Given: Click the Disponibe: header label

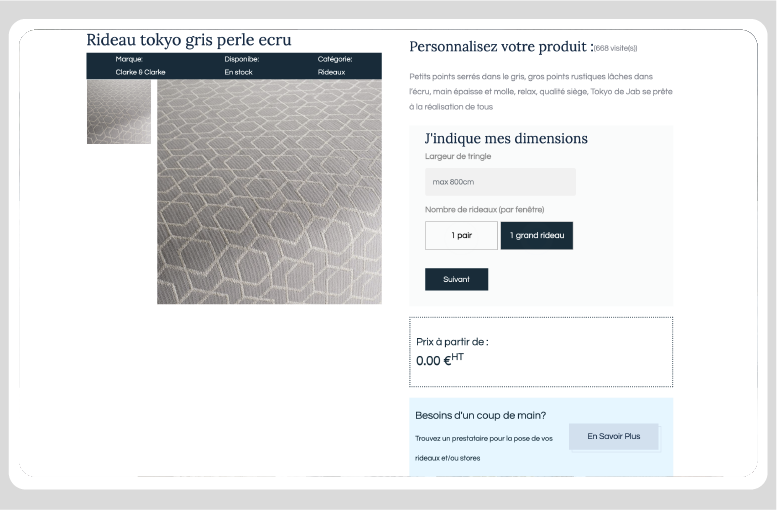Looking at the screenshot, I should 242,59.
